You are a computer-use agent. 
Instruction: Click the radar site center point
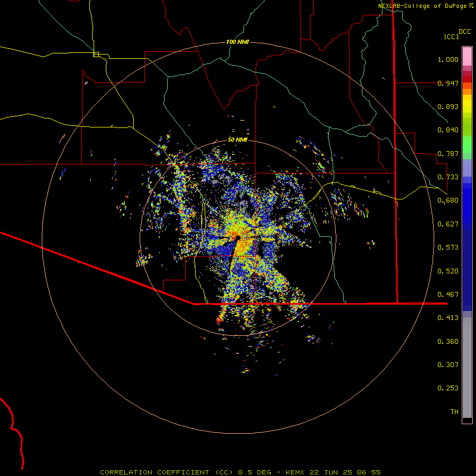(x=237, y=237)
